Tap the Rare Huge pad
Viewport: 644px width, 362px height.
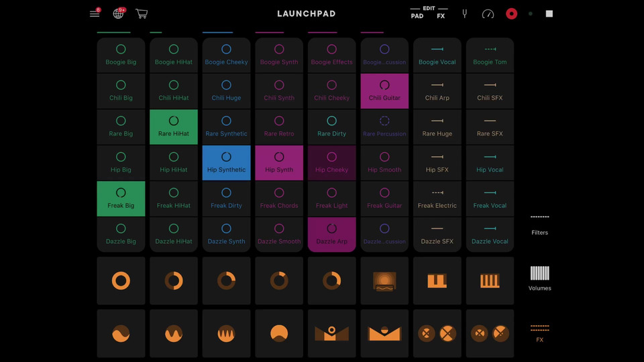point(437,127)
